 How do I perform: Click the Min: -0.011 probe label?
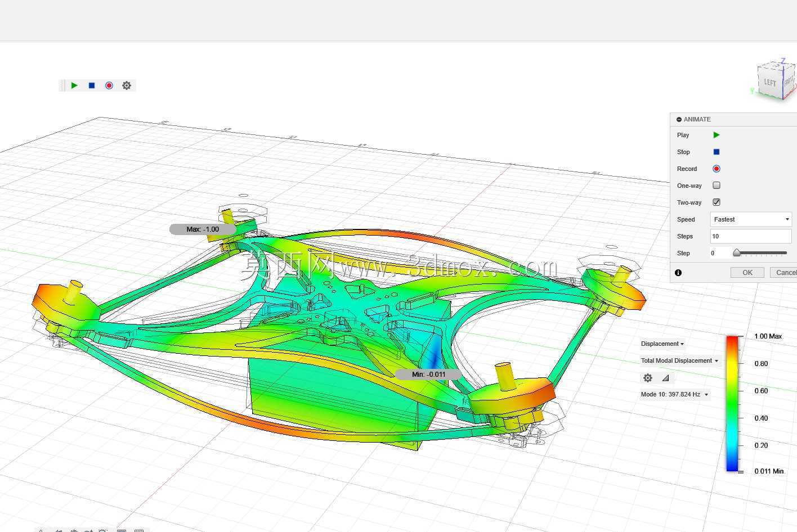click(429, 375)
